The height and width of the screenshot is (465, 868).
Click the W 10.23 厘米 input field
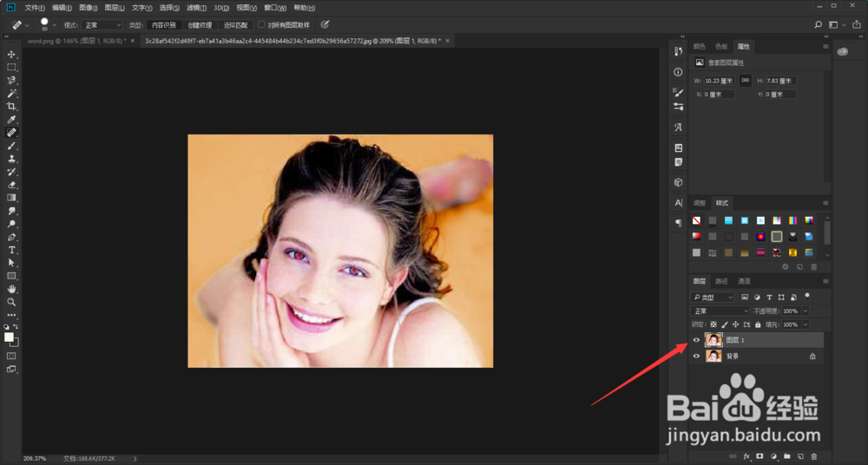(720, 81)
